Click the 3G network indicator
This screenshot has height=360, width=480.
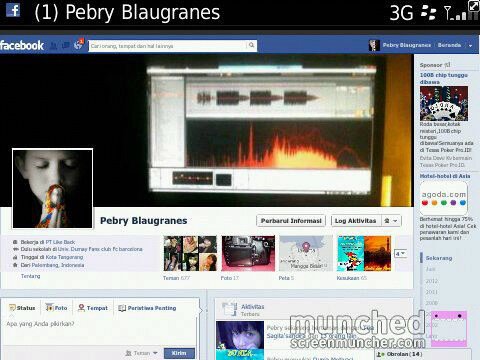click(402, 13)
